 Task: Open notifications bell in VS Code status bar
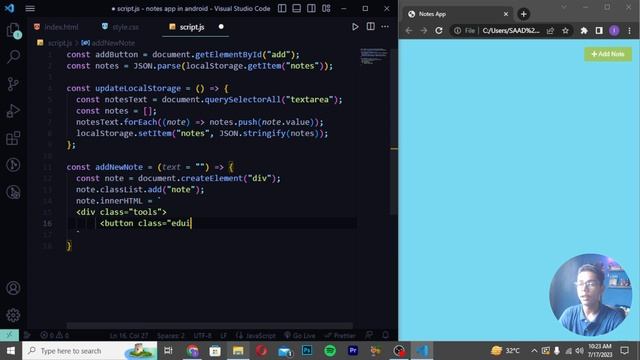385,335
